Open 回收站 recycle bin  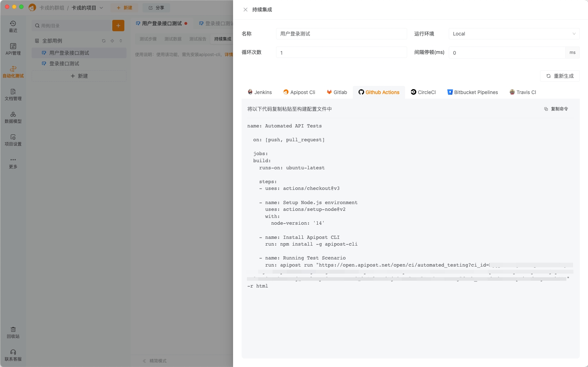click(x=13, y=333)
